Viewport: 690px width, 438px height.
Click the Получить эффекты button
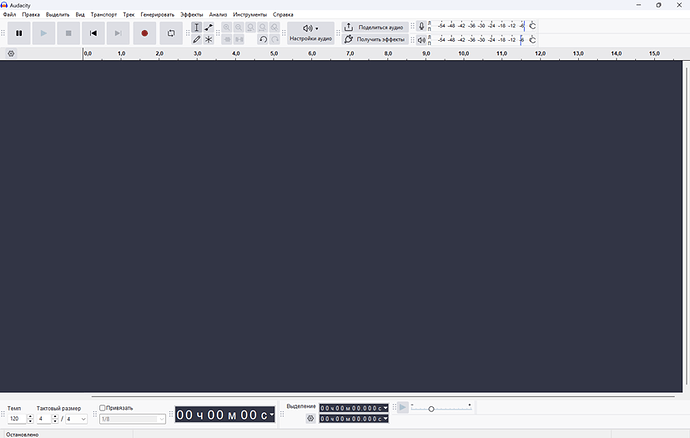(x=375, y=39)
